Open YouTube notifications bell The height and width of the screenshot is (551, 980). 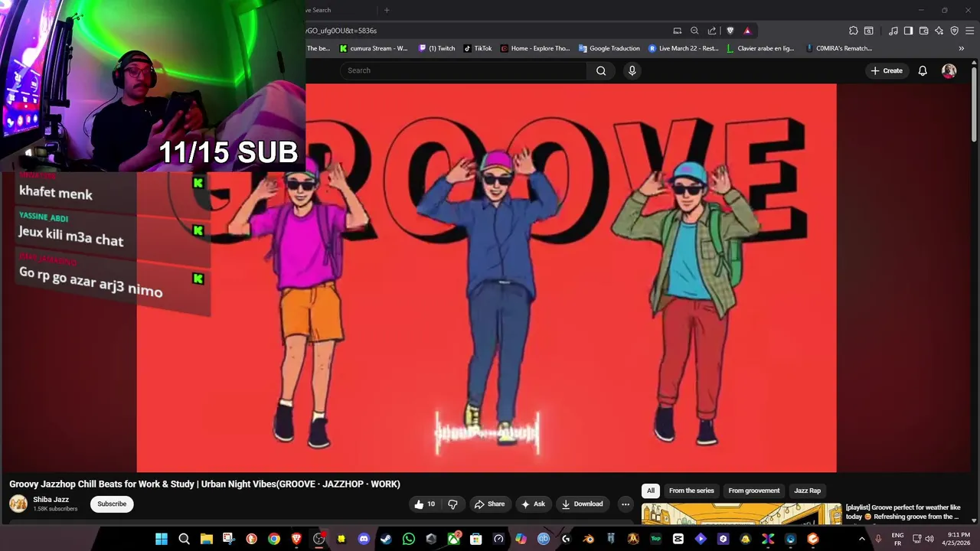click(923, 70)
